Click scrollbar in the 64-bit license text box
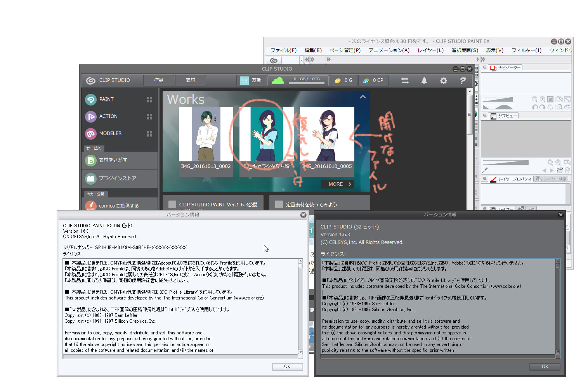The image size is (588, 391). [x=300, y=306]
